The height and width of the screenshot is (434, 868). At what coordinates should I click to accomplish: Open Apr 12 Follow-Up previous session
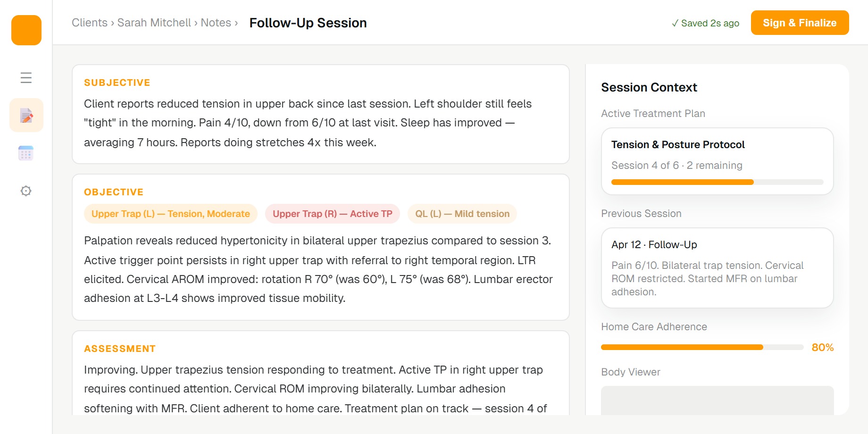click(x=717, y=268)
